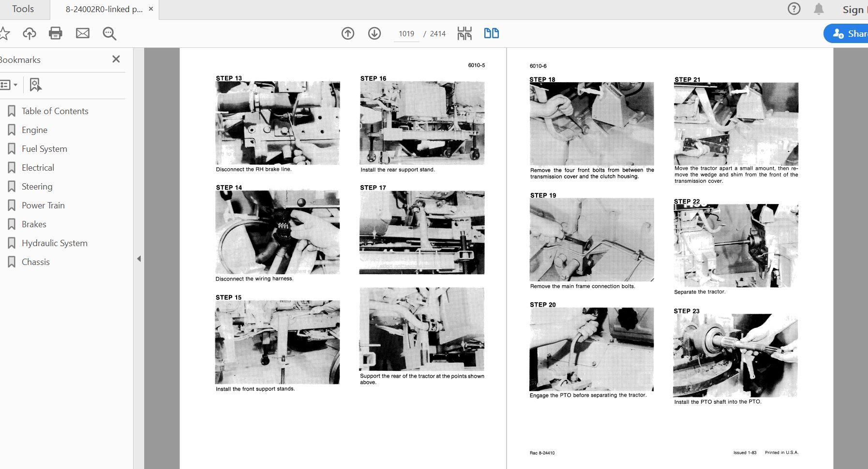Viewport: 868px width, 469px height.
Task: Close the Bookmarks panel
Action: point(116,59)
